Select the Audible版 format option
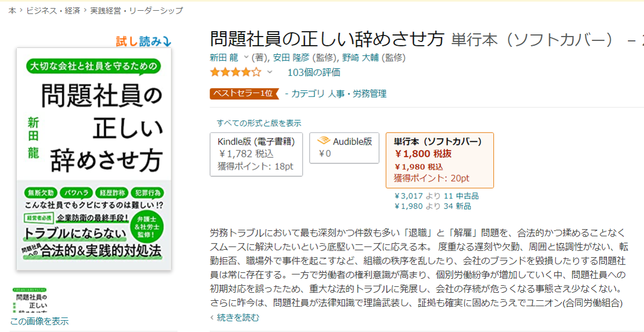This screenshot has width=644, height=332. click(344, 148)
